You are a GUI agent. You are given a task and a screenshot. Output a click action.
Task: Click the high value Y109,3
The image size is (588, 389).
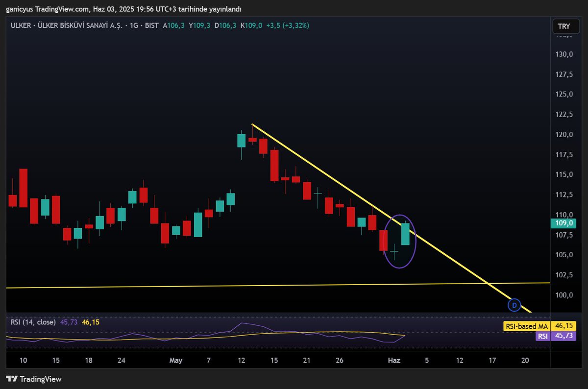pyautogui.click(x=199, y=25)
